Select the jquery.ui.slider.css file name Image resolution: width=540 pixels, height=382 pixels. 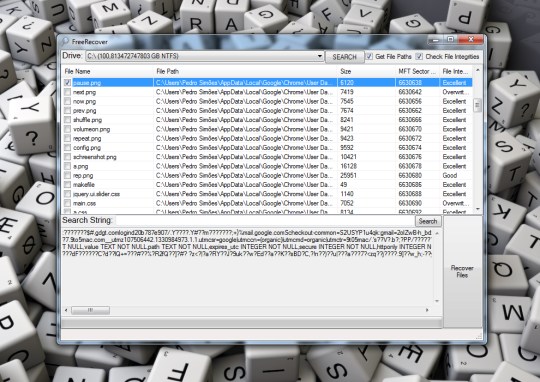pyautogui.click(x=96, y=194)
